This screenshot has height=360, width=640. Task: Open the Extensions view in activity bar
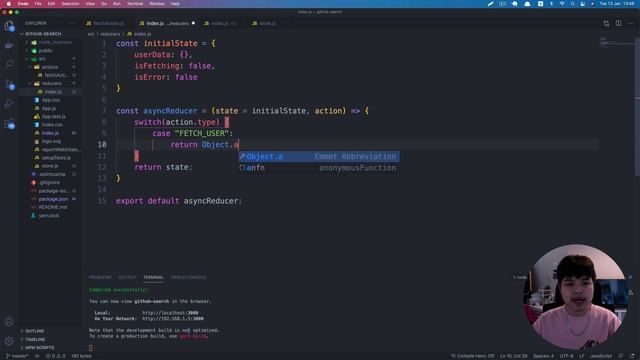[9, 124]
